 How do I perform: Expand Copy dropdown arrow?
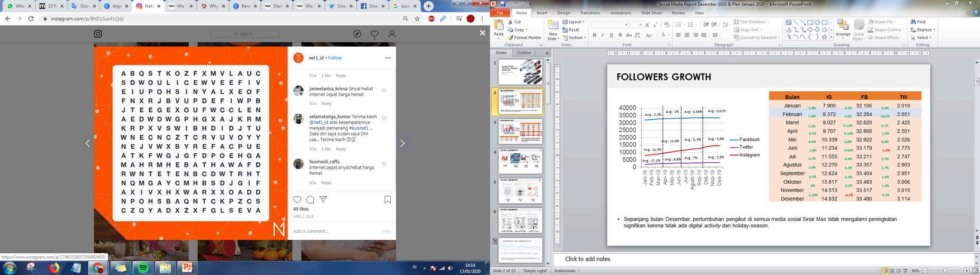pos(526,30)
